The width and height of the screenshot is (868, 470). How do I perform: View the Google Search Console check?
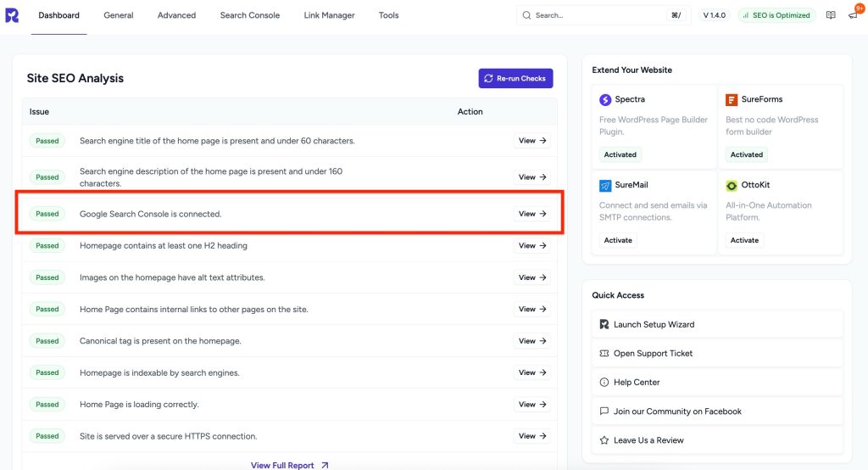click(x=531, y=214)
